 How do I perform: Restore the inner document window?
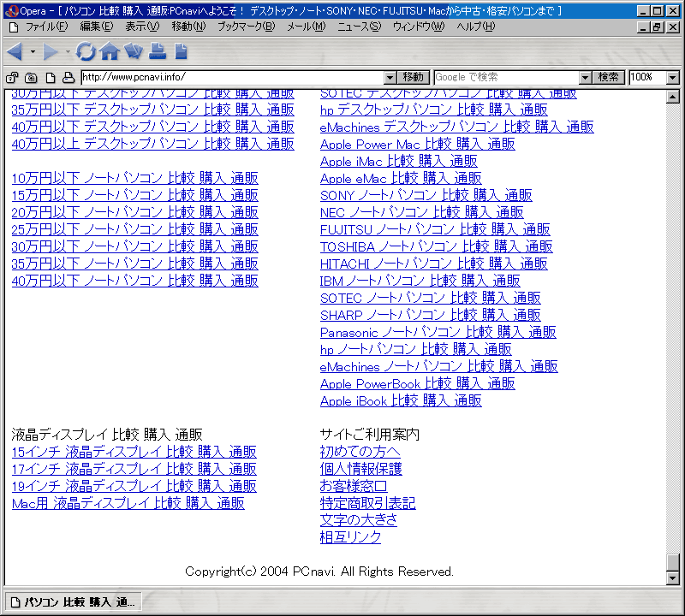pos(658,27)
